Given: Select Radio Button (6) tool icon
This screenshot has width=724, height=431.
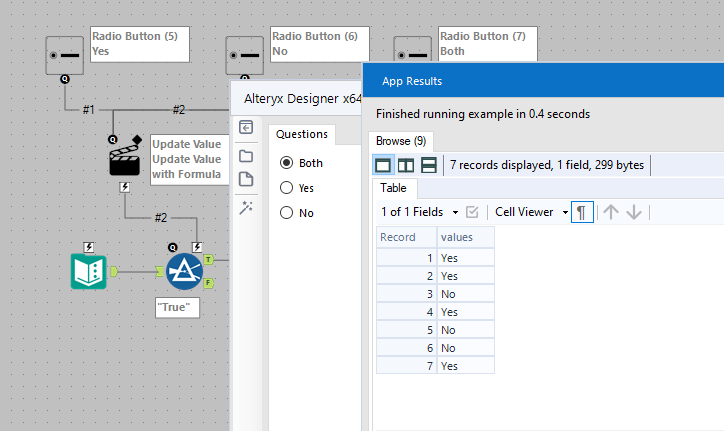Looking at the screenshot, I should (x=244, y=55).
